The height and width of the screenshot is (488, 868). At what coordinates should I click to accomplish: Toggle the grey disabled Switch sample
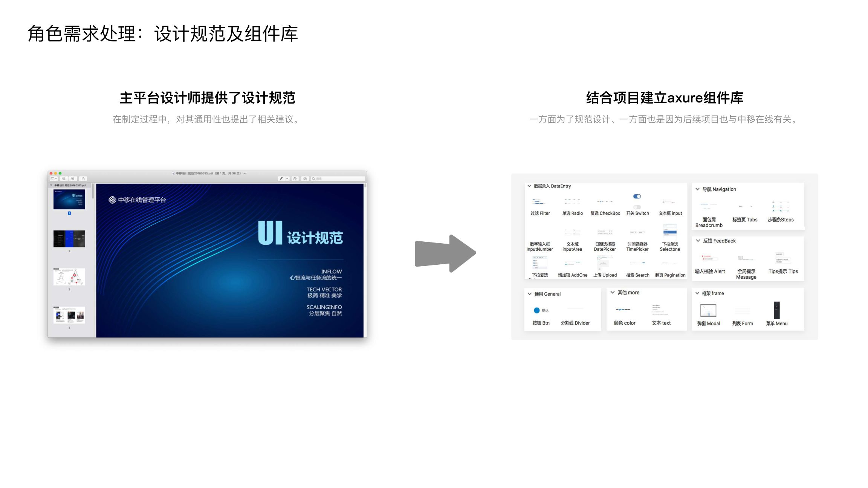click(x=637, y=207)
